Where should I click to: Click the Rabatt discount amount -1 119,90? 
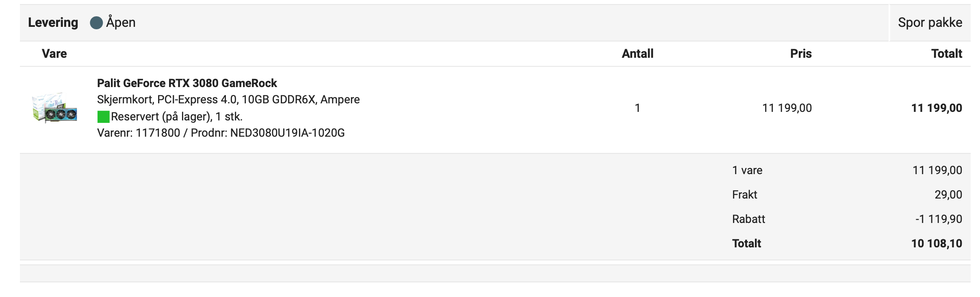pyautogui.click(x=939, y=219)
